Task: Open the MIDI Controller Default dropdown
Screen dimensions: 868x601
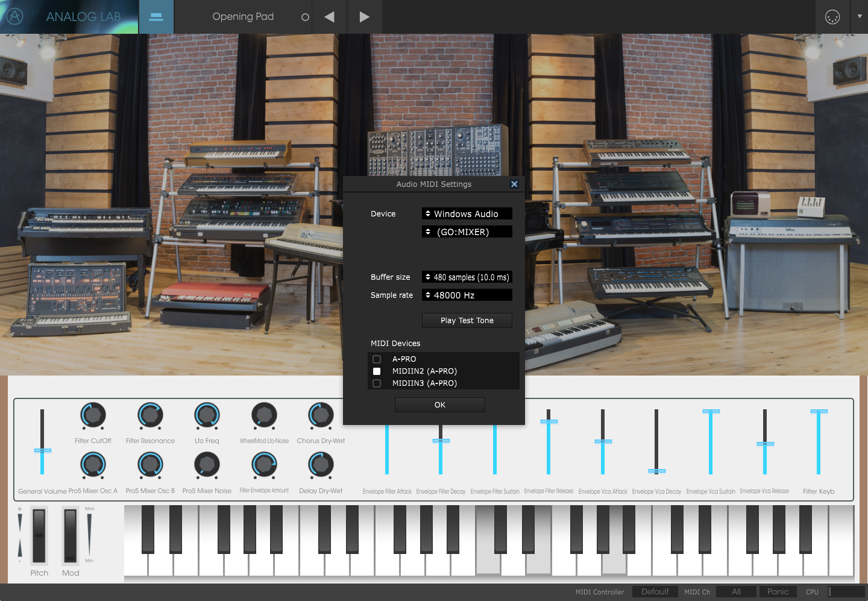Action: click(655, 592)
